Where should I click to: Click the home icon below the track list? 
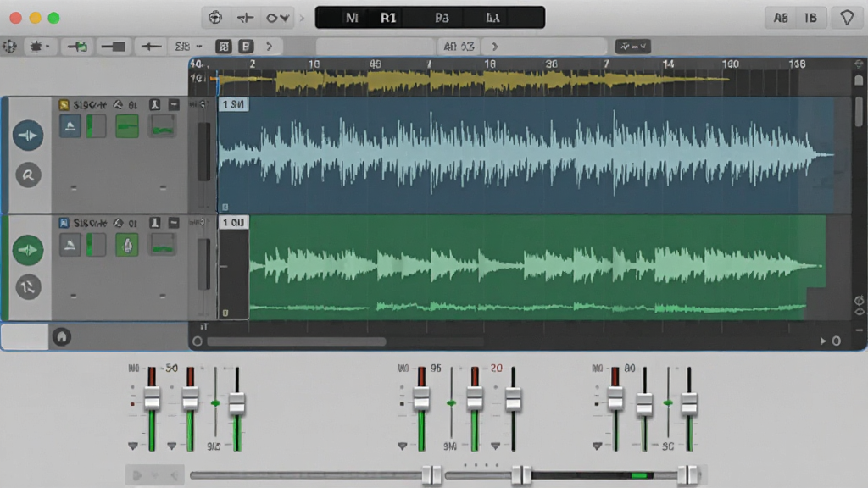click(61, 336)
